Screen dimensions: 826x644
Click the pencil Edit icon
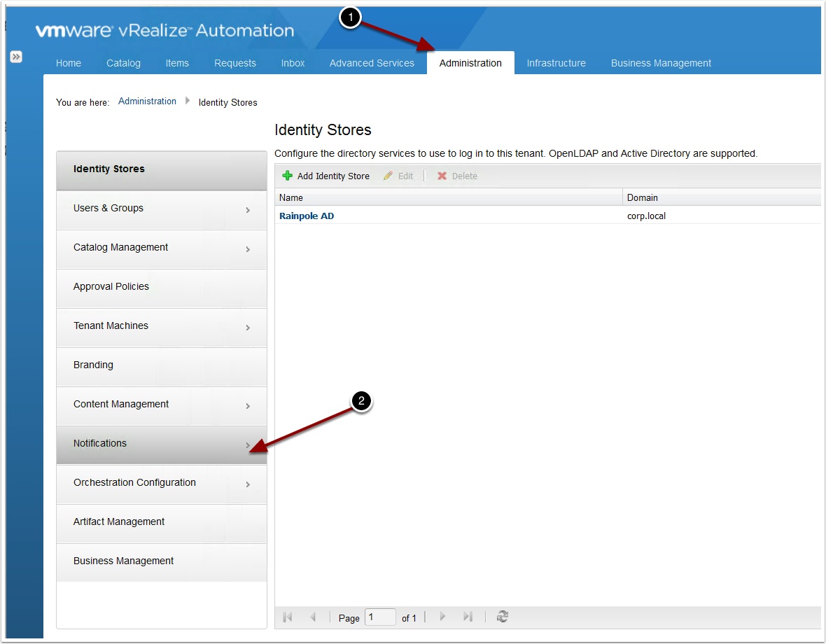pyautogui.click(x=388, y=176)
